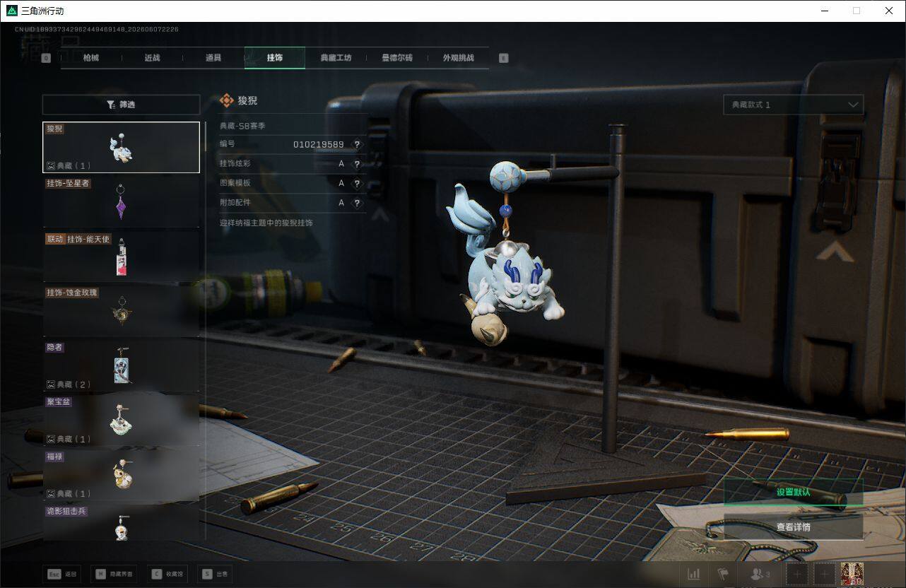Click the 典藏-S8赛季 label
The width and height of the screenshot is (906, 588).
[x=242, y=126]
